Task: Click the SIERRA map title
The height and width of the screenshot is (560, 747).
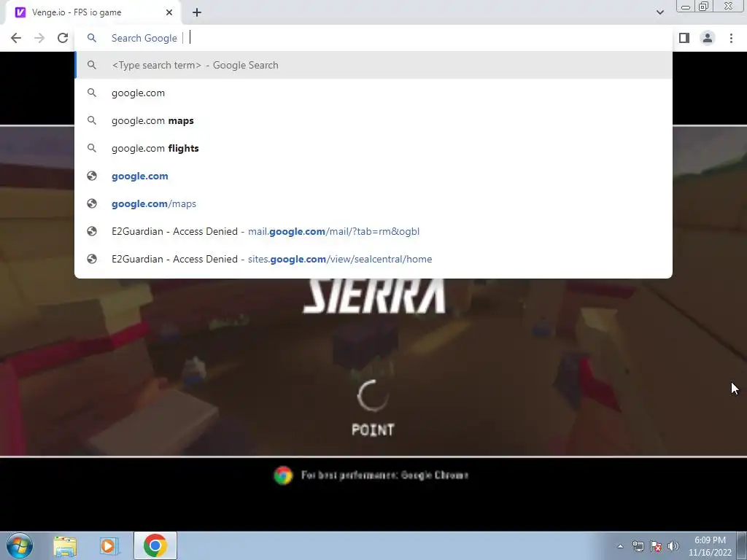Action: tap(374, 295)
